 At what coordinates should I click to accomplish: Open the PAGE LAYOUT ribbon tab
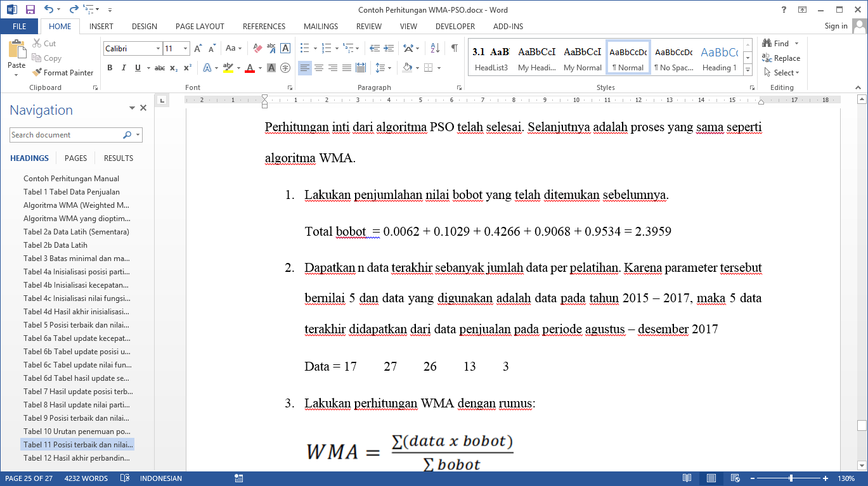[x=200, y=27]
